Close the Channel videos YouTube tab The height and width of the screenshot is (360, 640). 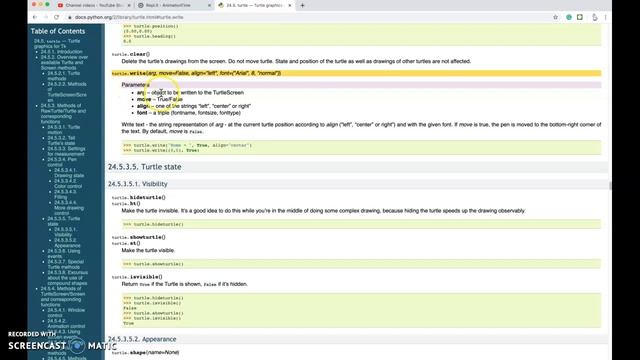[x=129, y=5]
